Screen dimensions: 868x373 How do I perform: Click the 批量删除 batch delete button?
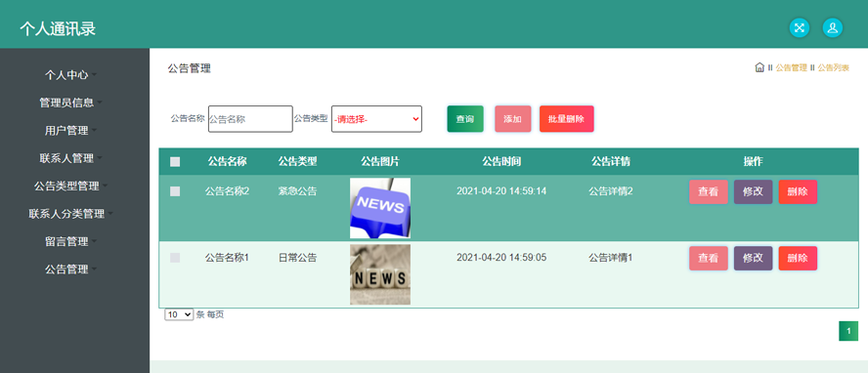tap(566, 119)
